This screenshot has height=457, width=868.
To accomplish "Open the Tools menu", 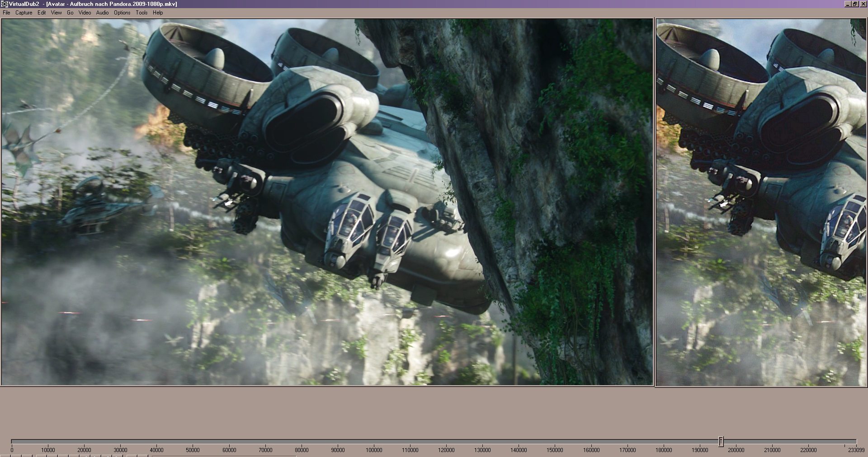I will (142, 13).
